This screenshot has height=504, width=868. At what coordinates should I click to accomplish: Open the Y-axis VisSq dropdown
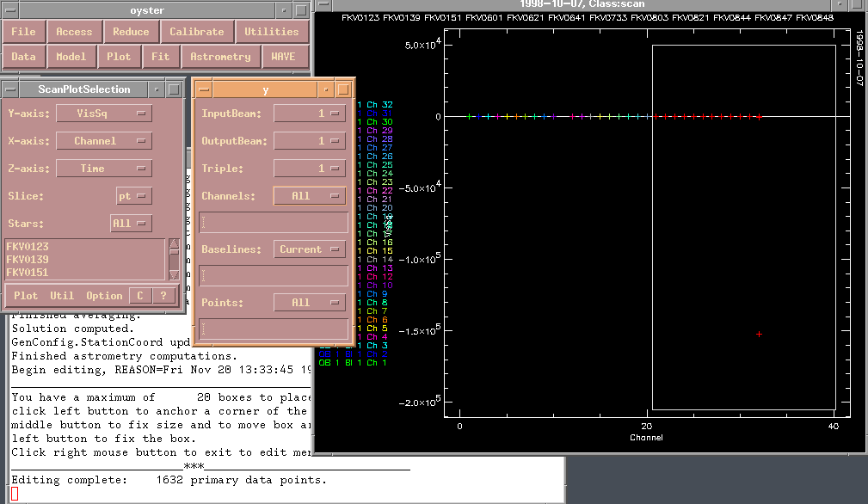tap(104, 114)
